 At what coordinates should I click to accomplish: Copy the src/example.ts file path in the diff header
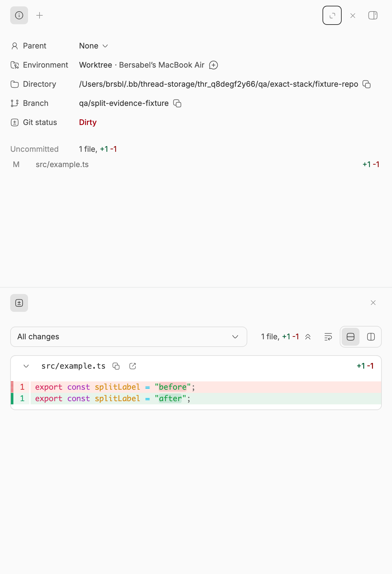click(x=116, y=366)
